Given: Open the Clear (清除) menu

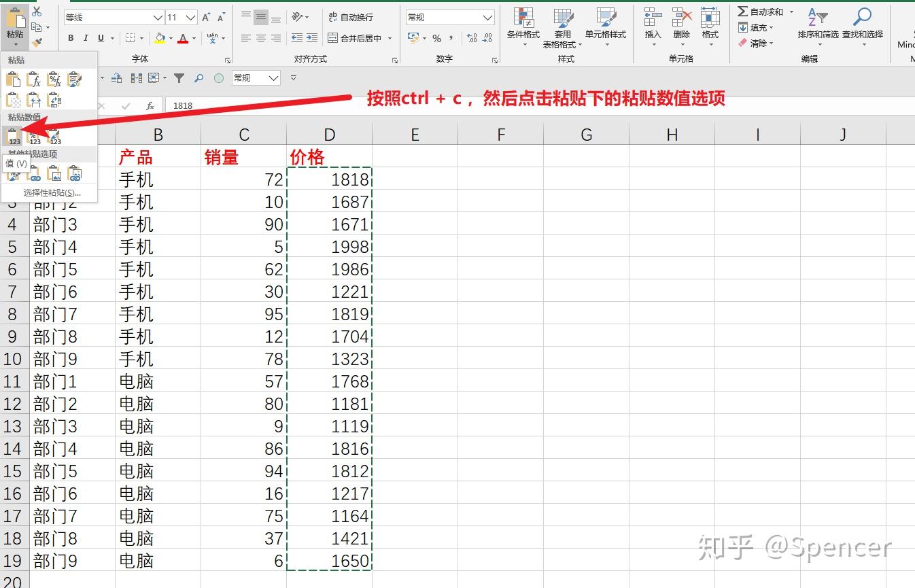Looking at the screenshot, I should coord(756,43).
